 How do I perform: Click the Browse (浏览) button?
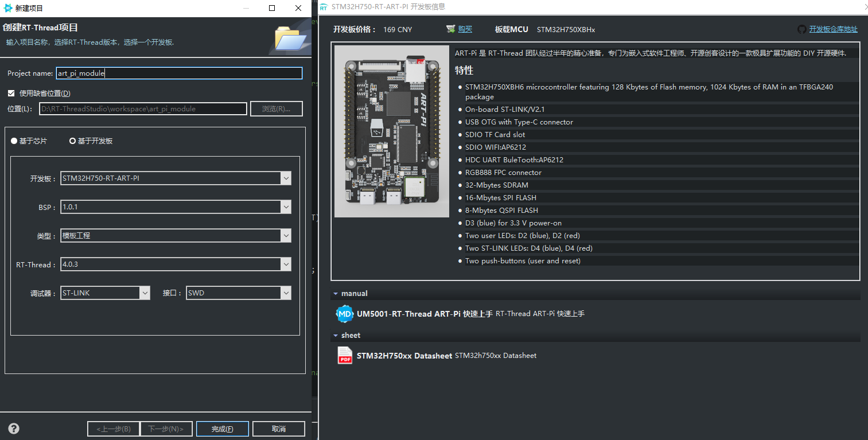tap(277, 108)
